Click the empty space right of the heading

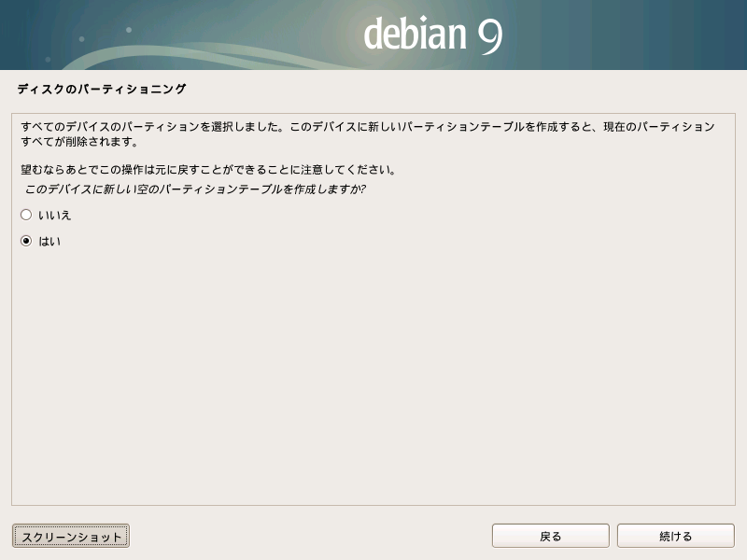click(467, 90)
